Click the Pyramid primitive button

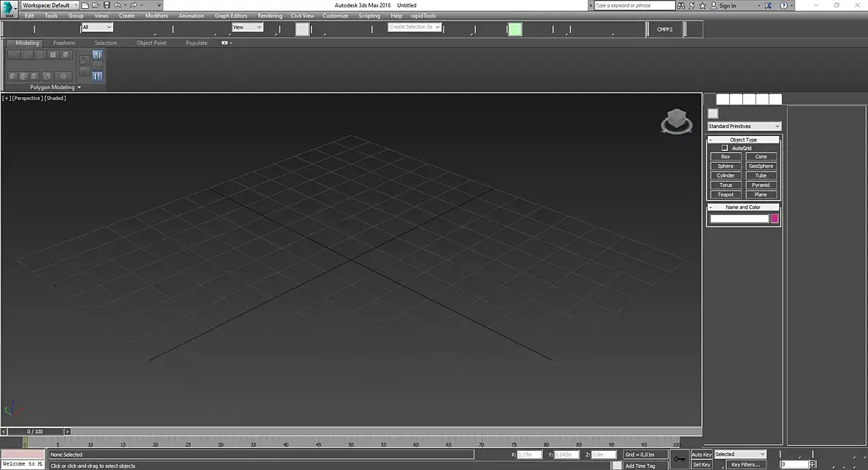761,185
